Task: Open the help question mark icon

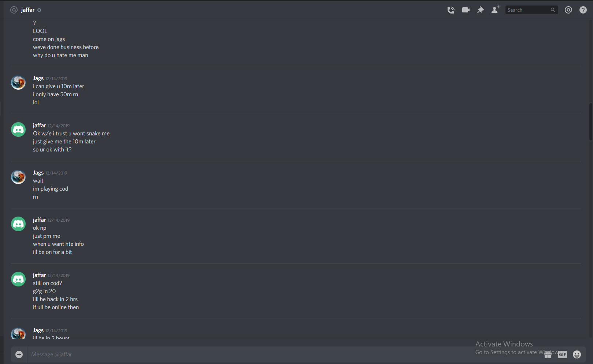Action: (x=583, y=10)
